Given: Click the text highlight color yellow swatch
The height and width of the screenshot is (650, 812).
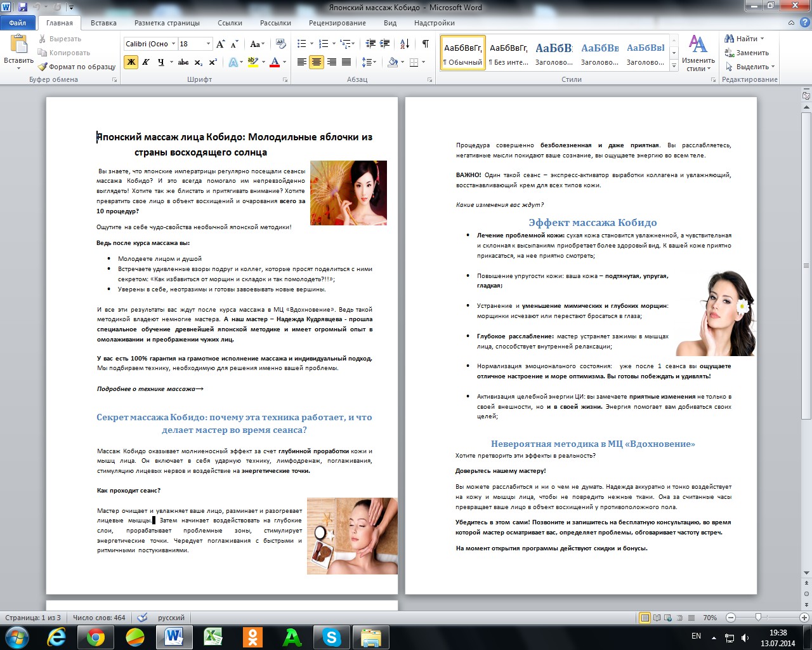Looking at the screenshot, I should pyautogui.click(x=252, y=62).
